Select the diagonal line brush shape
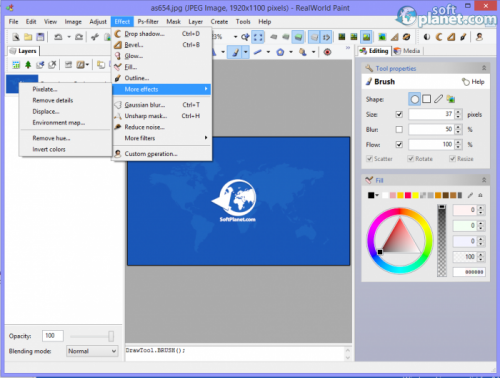 click(x=439, y=99)
